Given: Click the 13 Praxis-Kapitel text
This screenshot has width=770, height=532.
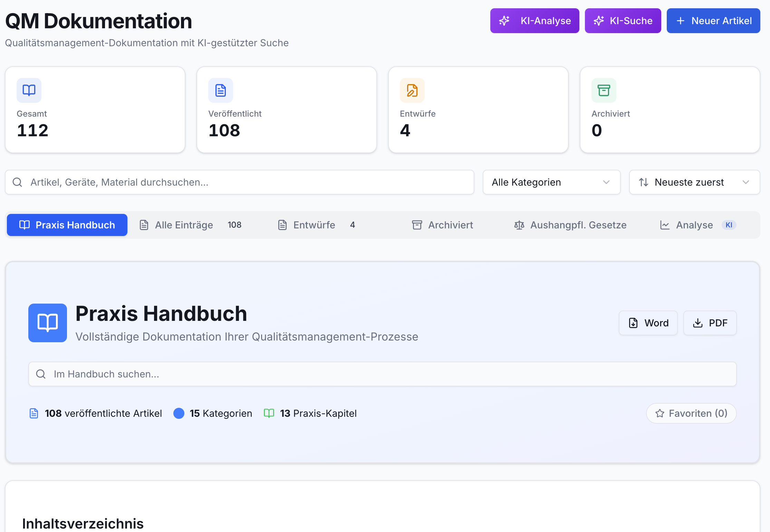Looking at the screenshot, I should pos(318,413).
